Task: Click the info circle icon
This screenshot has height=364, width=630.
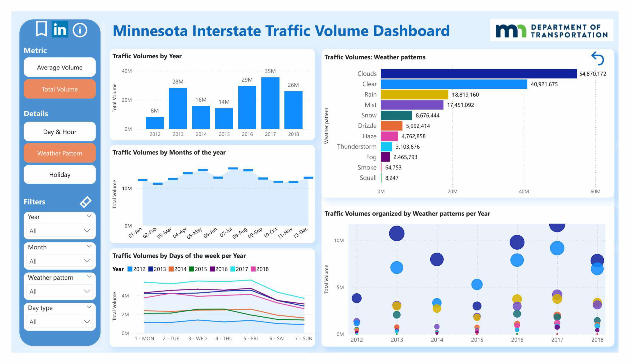Action: point(80,30)
